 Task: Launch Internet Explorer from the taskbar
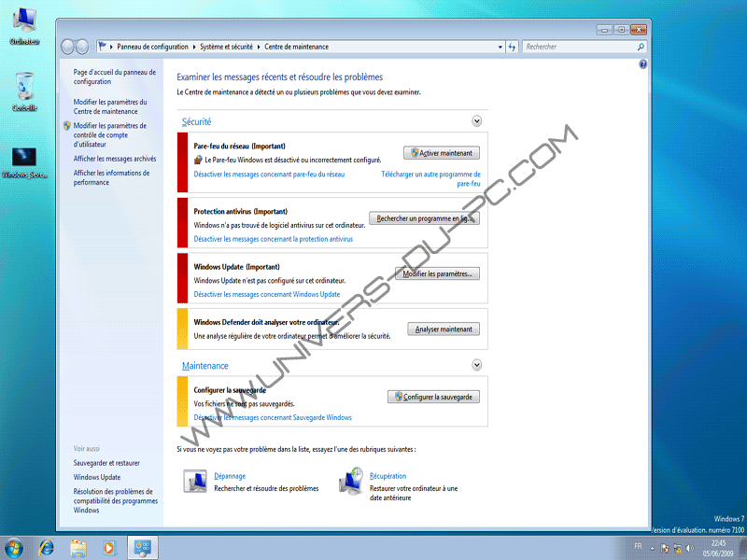(47, 548)
